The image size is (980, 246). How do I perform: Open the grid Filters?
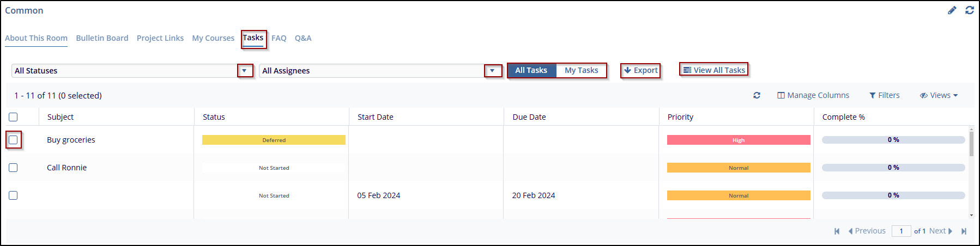(884, 95)
